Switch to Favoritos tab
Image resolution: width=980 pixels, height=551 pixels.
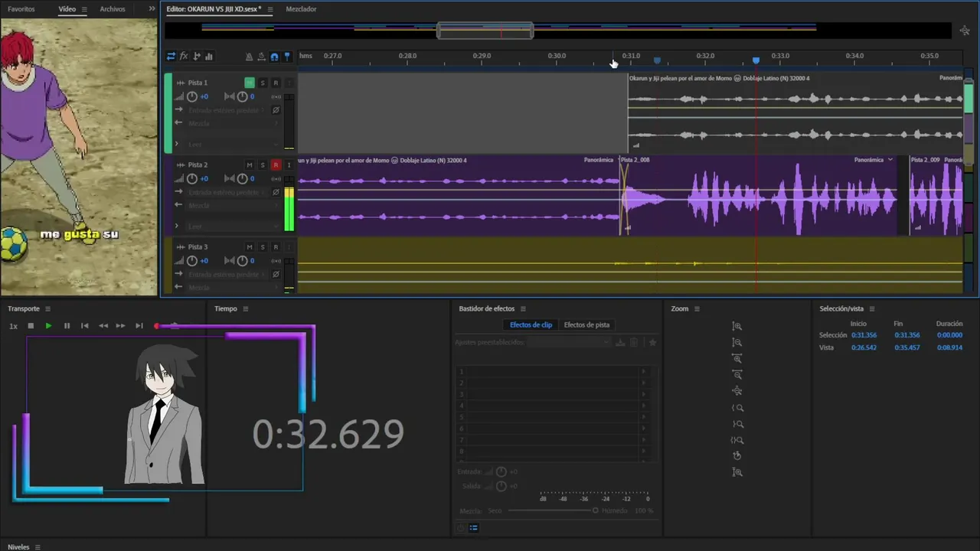tap(21, 9)
